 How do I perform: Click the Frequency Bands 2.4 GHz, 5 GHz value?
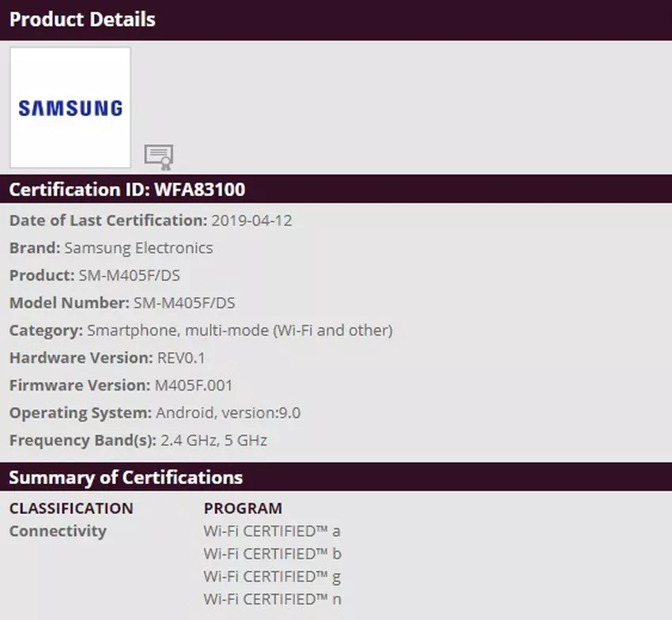coord(213,440)
